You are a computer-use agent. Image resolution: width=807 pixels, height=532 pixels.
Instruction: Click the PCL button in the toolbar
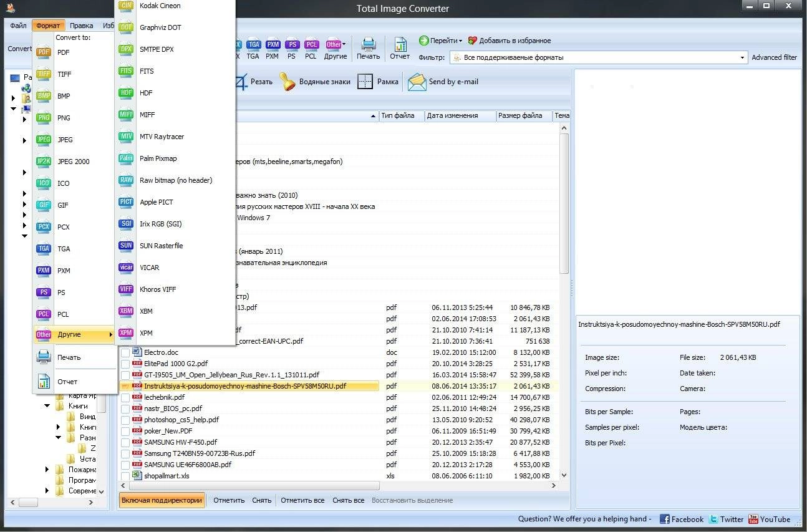pos(311,50)
